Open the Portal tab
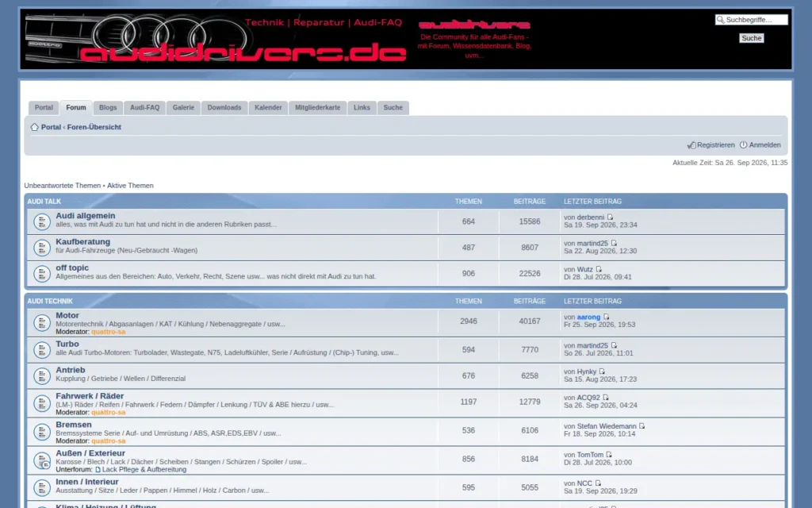Image resolution: width=812 pixels, height=508 pixels. pos(44,108)
